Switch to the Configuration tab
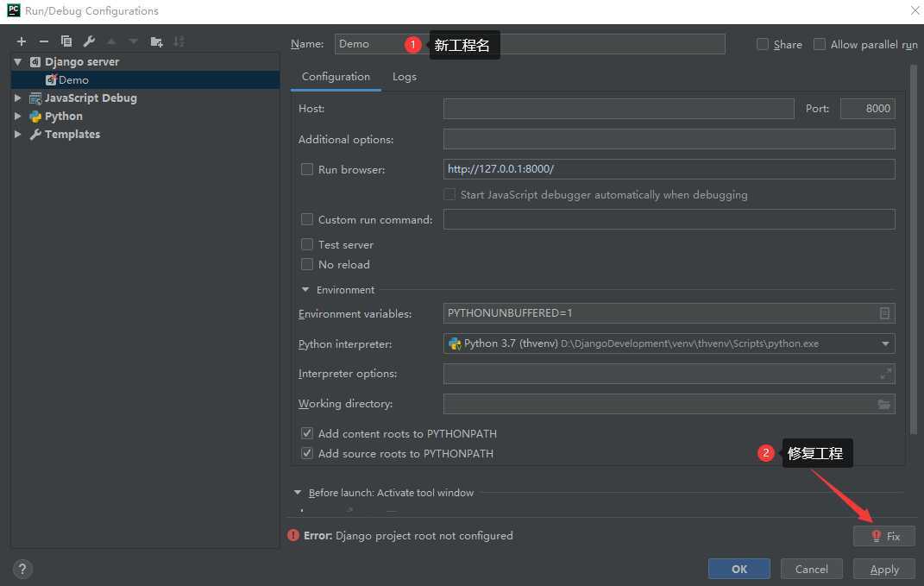924x586 pixels. (336, 77)
